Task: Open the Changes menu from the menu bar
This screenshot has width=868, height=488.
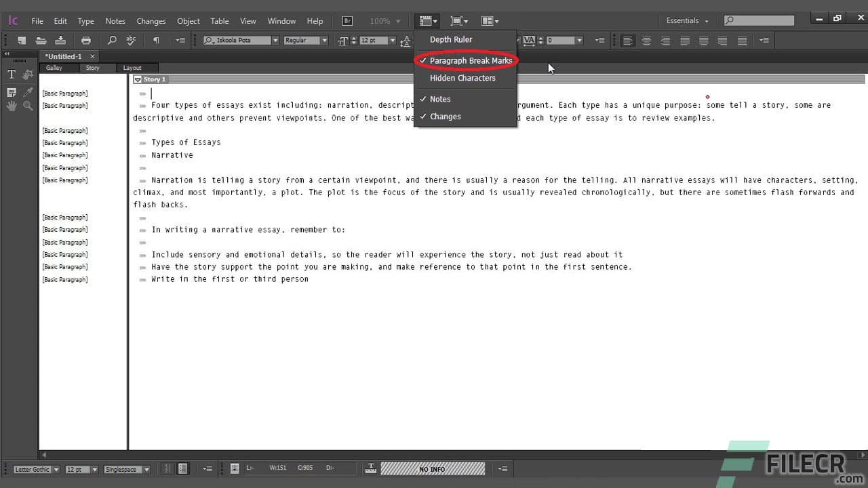Action: pos(151,20)
